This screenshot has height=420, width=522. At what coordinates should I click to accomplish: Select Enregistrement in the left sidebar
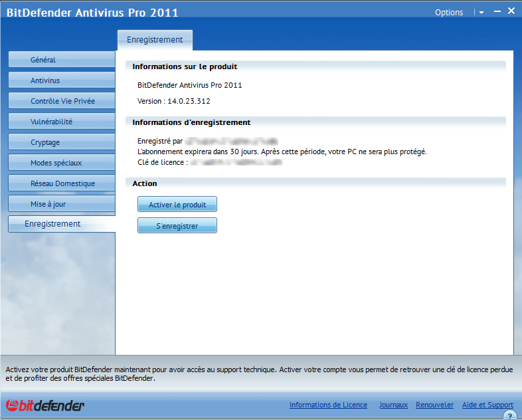point(62,224)
